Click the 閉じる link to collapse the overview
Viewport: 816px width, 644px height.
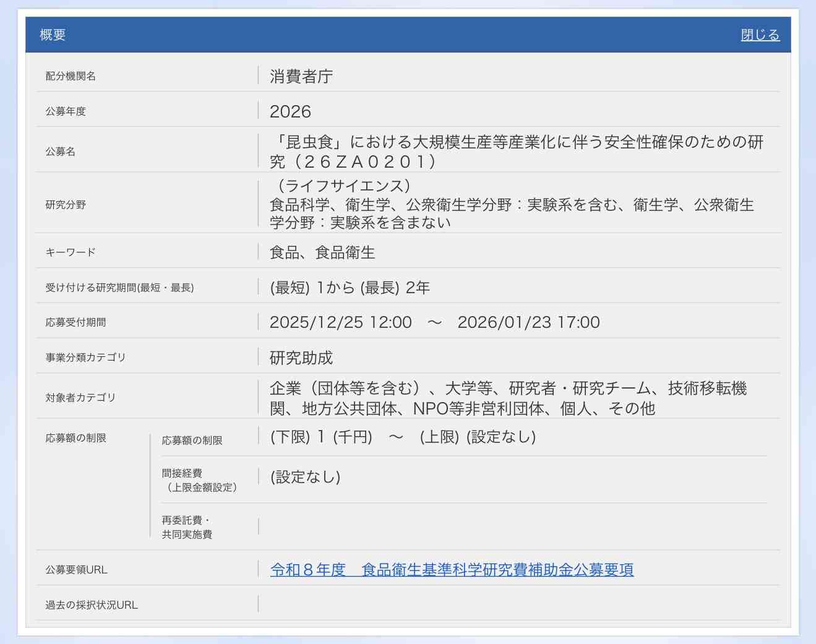pyautogui.click(x=760, y=35)
